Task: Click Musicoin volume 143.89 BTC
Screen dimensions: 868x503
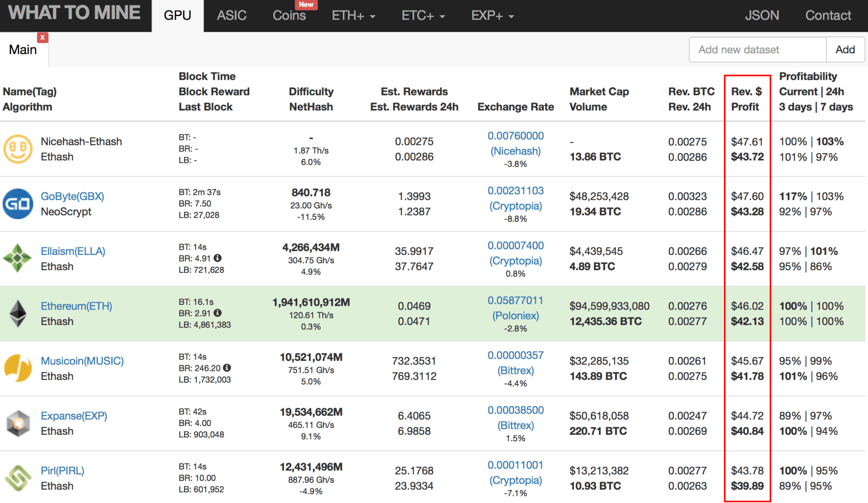Action: (598, 376)
